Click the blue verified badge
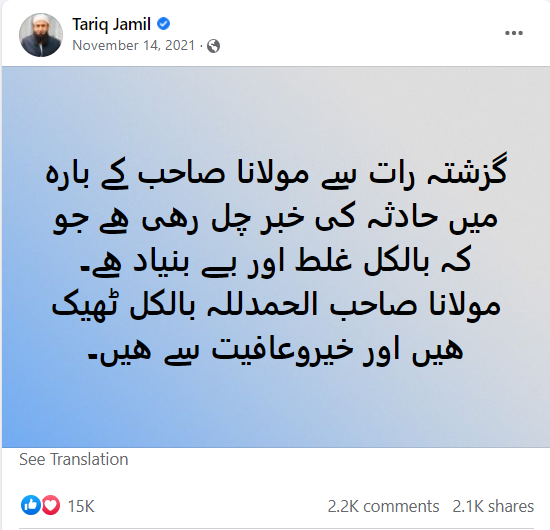 pos(163,24)
